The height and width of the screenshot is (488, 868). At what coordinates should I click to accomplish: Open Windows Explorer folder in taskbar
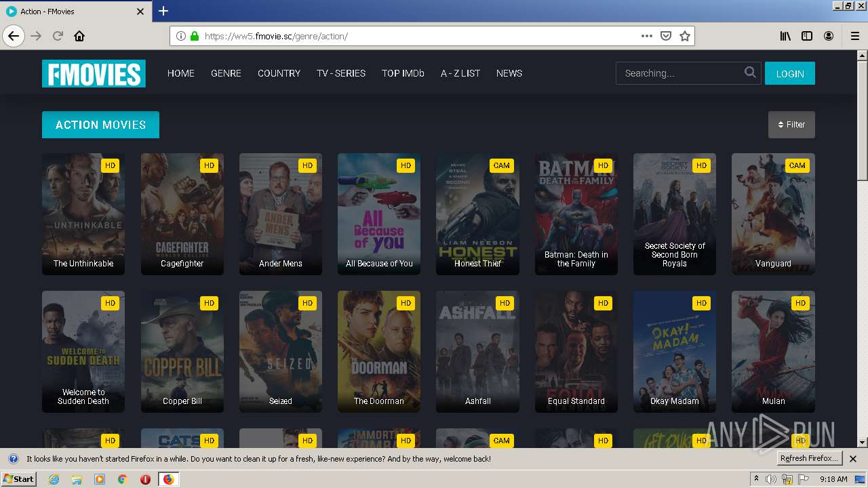click(77, 479)
